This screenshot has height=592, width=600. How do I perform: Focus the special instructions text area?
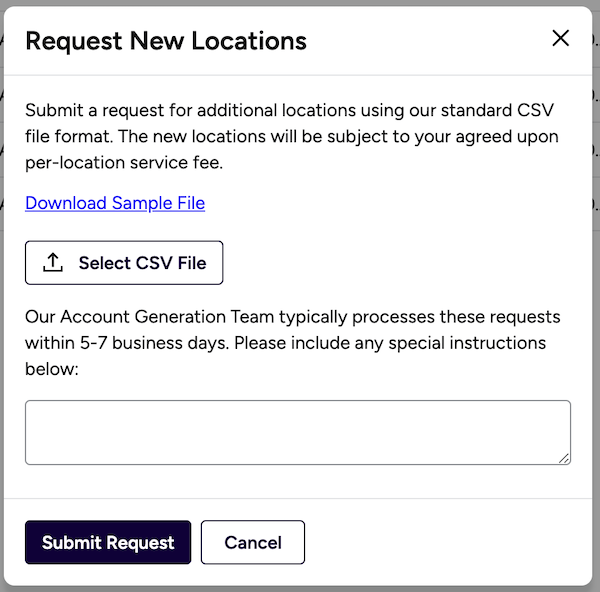pos(298,432)
